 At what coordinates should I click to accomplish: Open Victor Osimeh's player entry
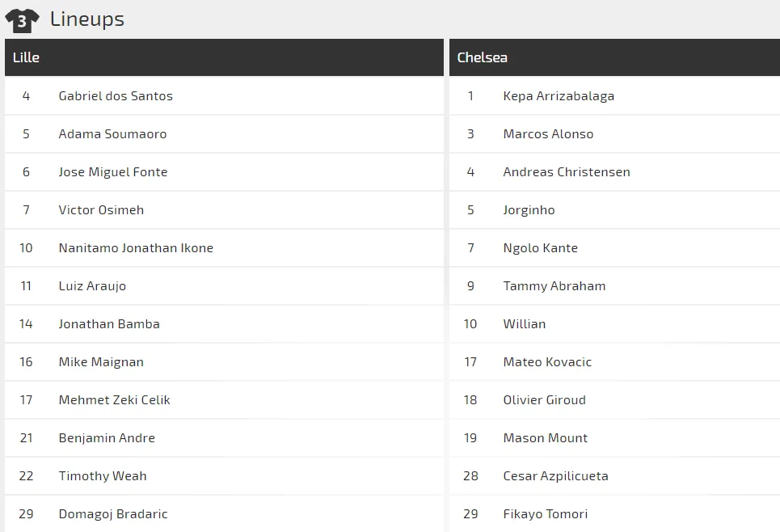click(101, 210)
